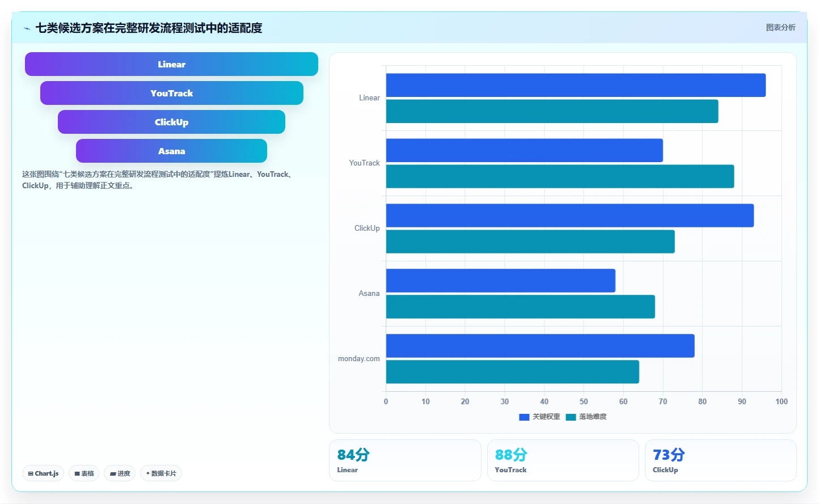Click the Linear y-axis label
Screen dimensions: 819x504
pyautogui.click(x=369, y=98)
